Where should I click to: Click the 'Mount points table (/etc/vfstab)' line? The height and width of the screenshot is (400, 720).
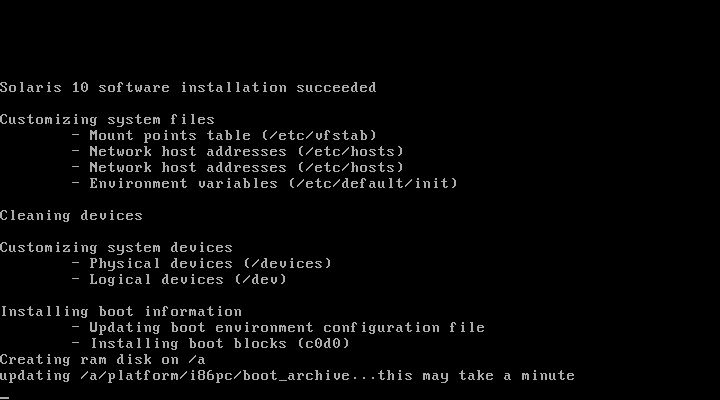point(233,135)
